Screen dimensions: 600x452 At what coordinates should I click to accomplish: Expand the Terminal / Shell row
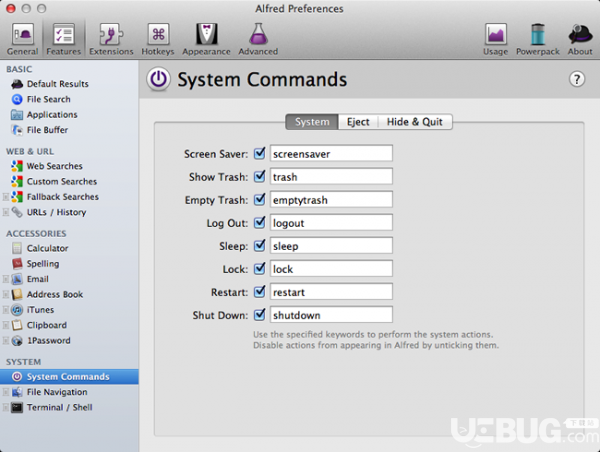tap(5, 407)
